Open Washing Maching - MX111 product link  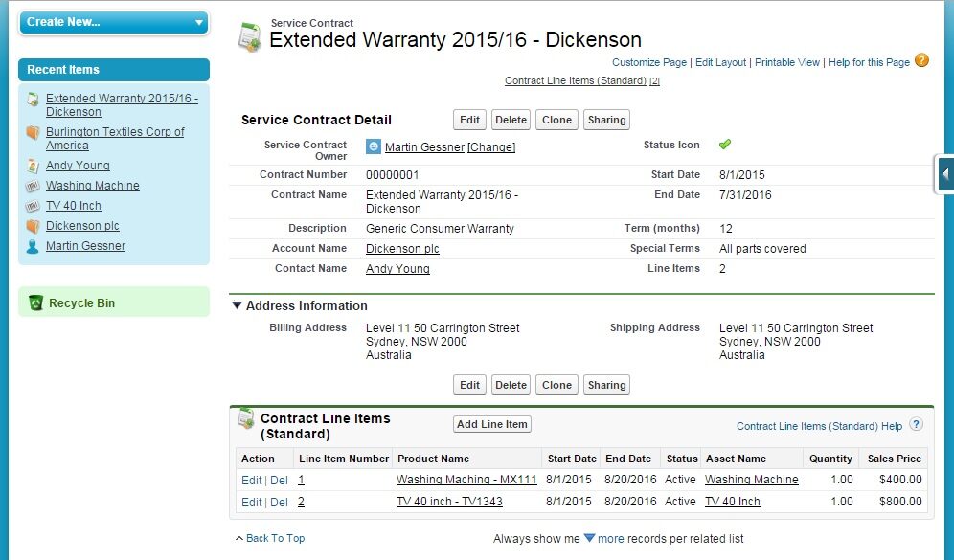pyautogui.click(x=466, y=480)
